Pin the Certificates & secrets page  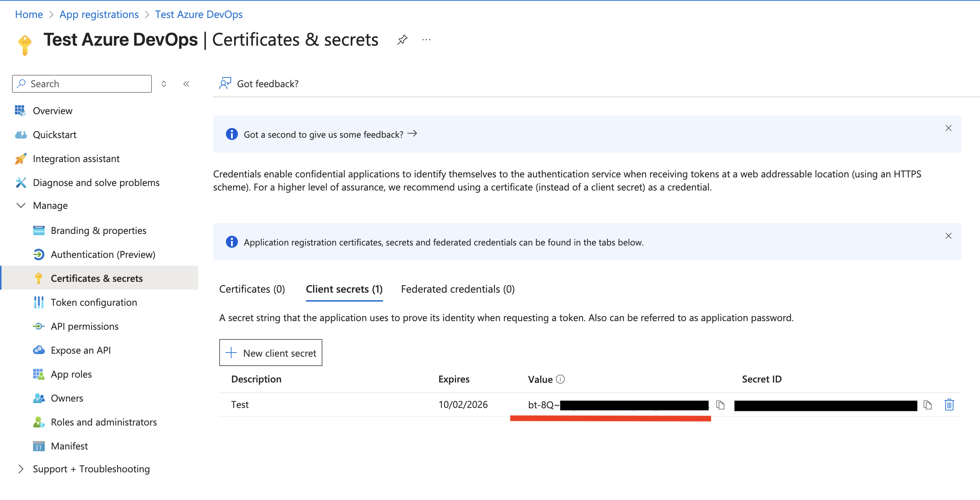(x=402, y=39)
